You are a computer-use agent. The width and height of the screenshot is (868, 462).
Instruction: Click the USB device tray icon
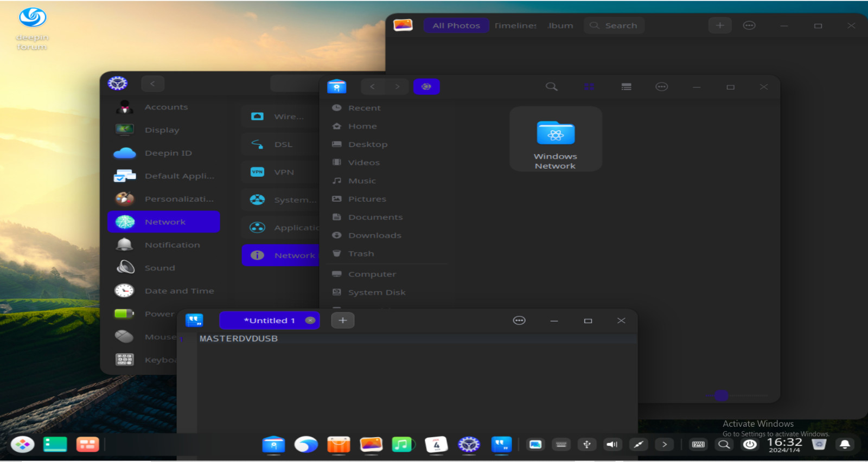[586, 445]
